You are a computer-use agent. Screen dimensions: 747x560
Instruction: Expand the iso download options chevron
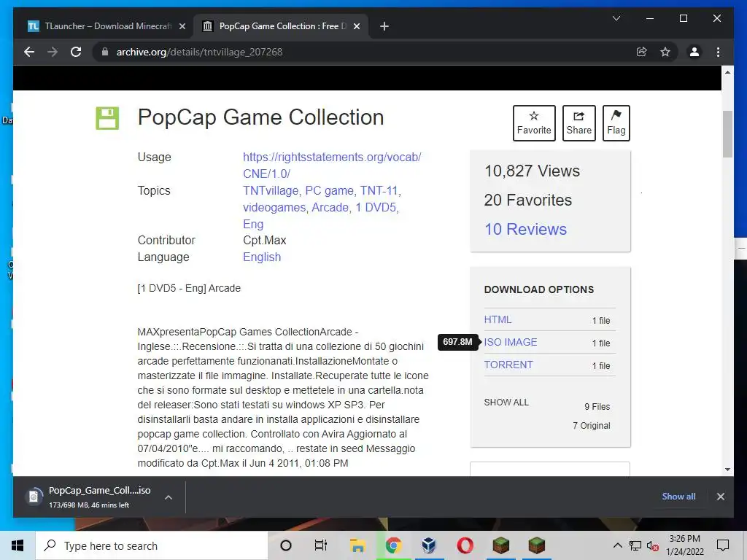[169, 497]
